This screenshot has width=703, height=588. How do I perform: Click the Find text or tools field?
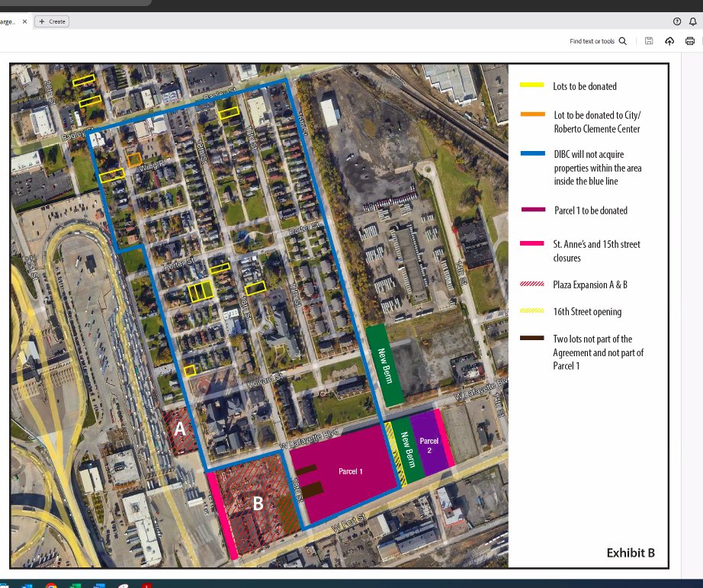pyautogui.click(x=592, y=41)
